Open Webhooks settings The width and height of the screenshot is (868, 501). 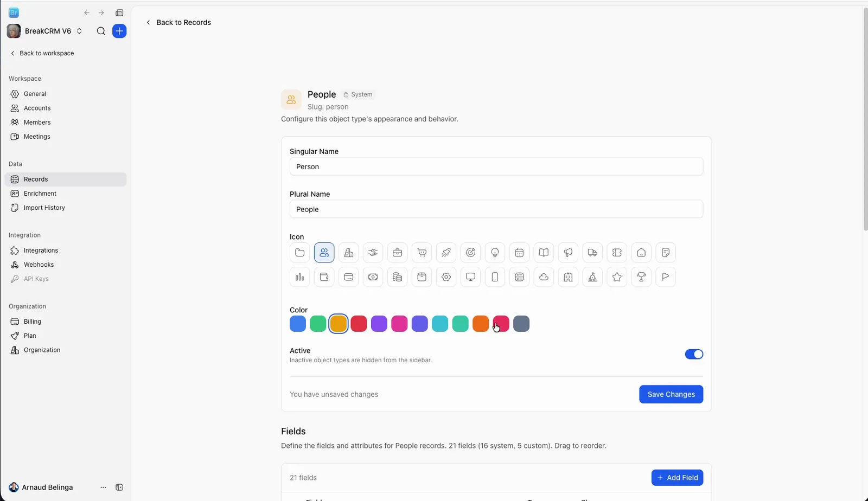click(x=66, y=265)
